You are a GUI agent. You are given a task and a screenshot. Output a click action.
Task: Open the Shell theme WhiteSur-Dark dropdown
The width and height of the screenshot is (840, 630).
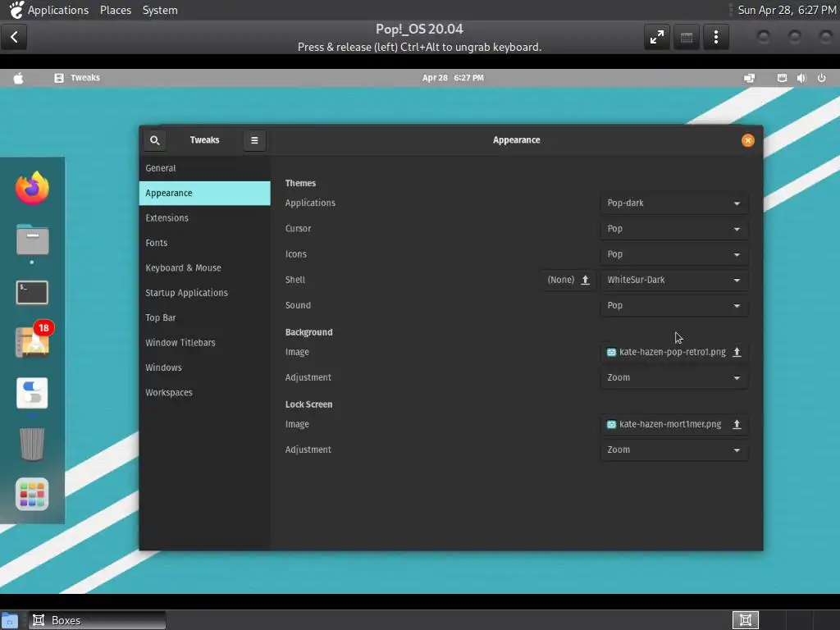click(674, 280)
